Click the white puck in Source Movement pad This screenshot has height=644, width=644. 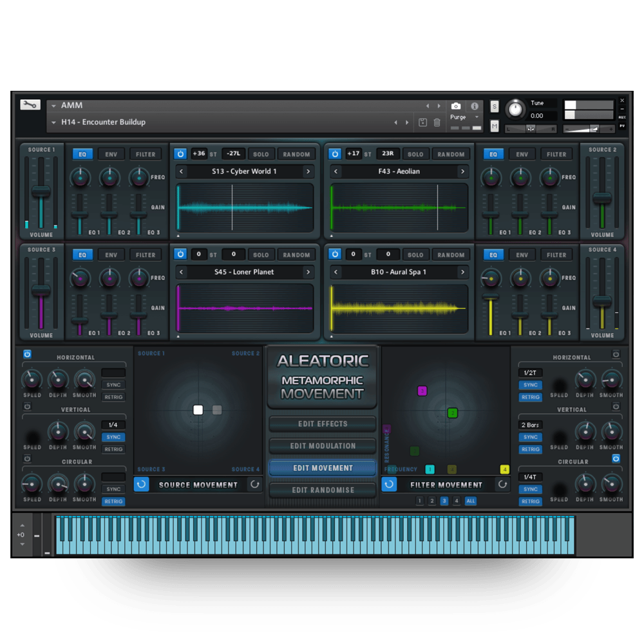(198, 410)
